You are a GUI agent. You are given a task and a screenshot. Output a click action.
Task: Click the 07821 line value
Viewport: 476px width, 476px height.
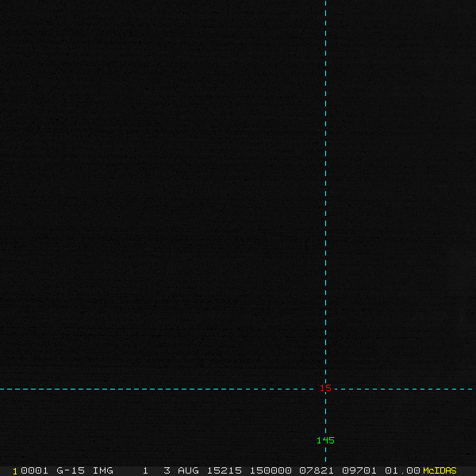click(x=317, y=470)
